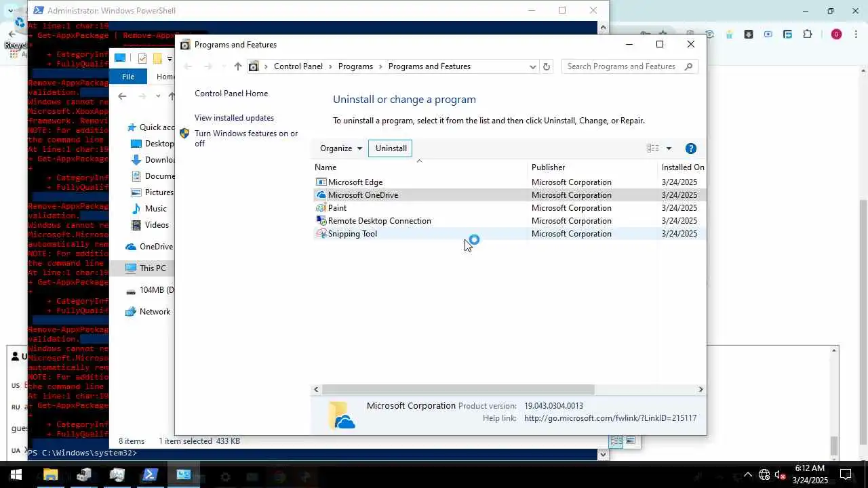Switch File Explorer to large icons view
The height and width of the screenshot is (488, 868).
coord(631,441)
